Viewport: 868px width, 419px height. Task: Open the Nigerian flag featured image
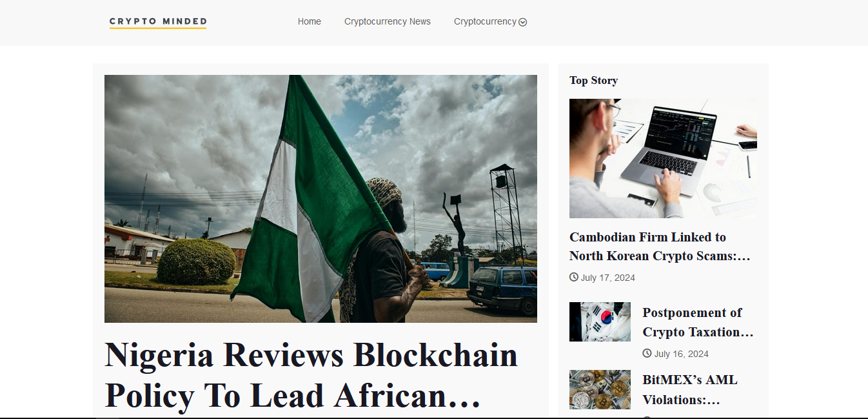click(x=321, y=199)
